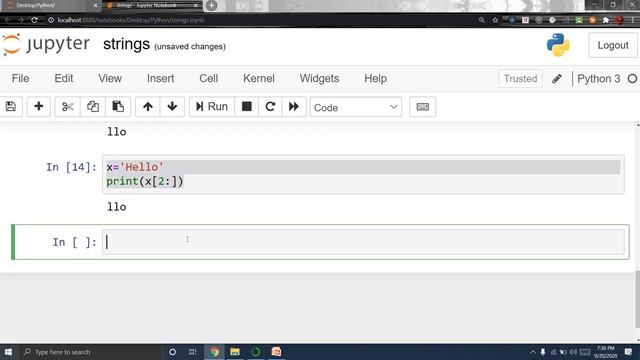640x360 pixels.
Task: Switch to the strings Jupyter Notebook tab
Action: tap(152, 5)
